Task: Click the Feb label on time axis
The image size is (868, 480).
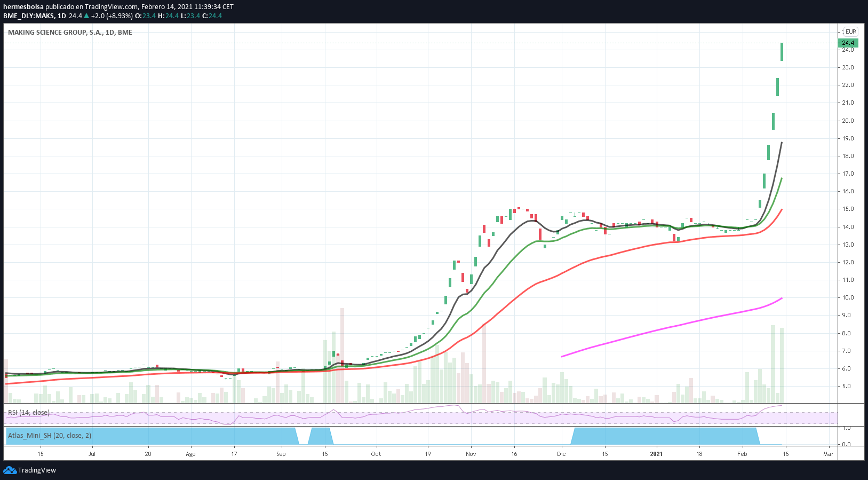Action: [x=742, y=454]
